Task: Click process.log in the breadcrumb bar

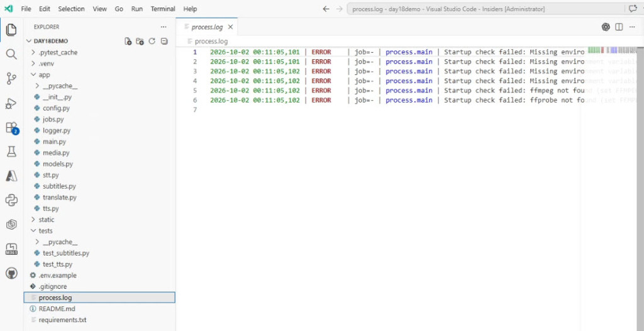Action: point(211,41)
